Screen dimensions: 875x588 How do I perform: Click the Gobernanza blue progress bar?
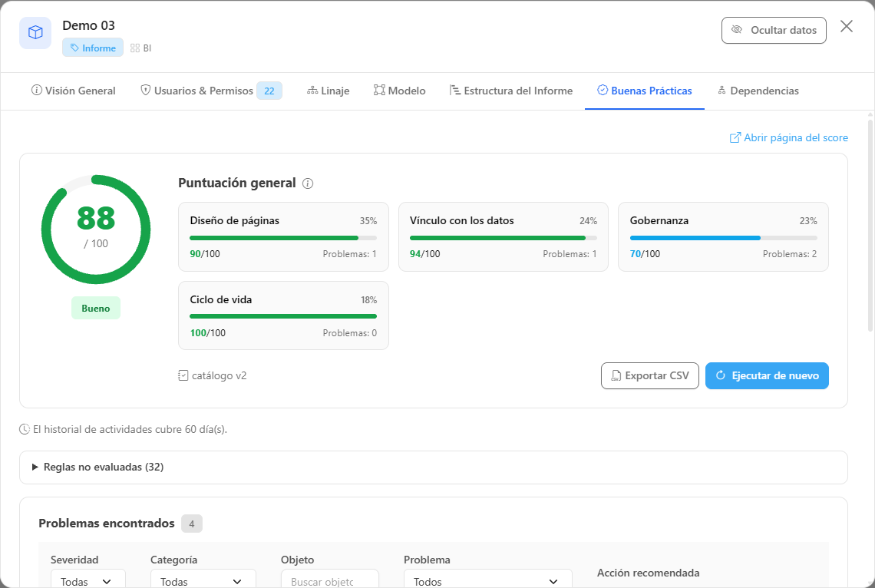[723, 238]
